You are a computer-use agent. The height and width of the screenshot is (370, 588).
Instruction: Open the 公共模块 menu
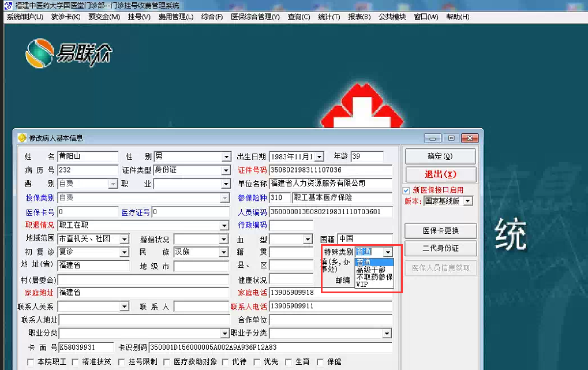392,17
